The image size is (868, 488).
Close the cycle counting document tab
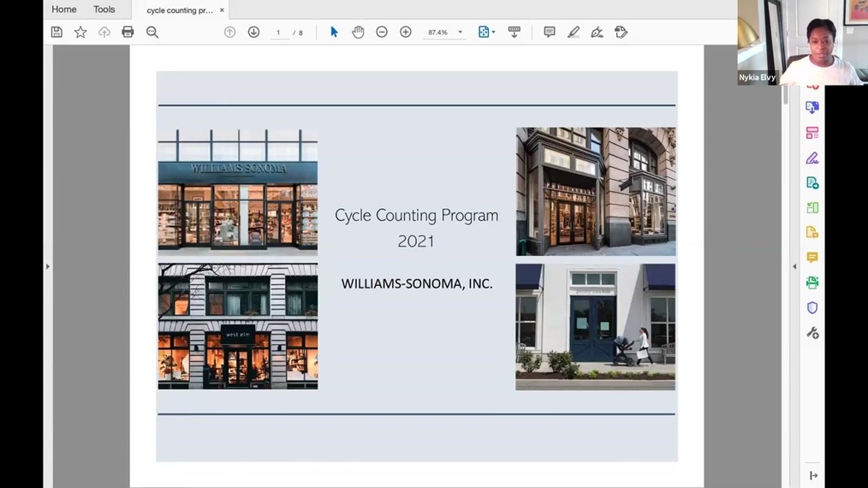[x=222, y=10]
